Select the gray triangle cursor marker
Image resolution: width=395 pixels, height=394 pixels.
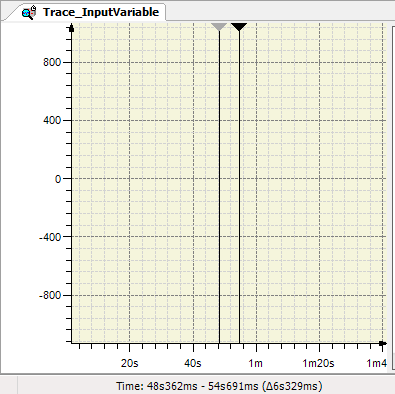click(219, 27)
